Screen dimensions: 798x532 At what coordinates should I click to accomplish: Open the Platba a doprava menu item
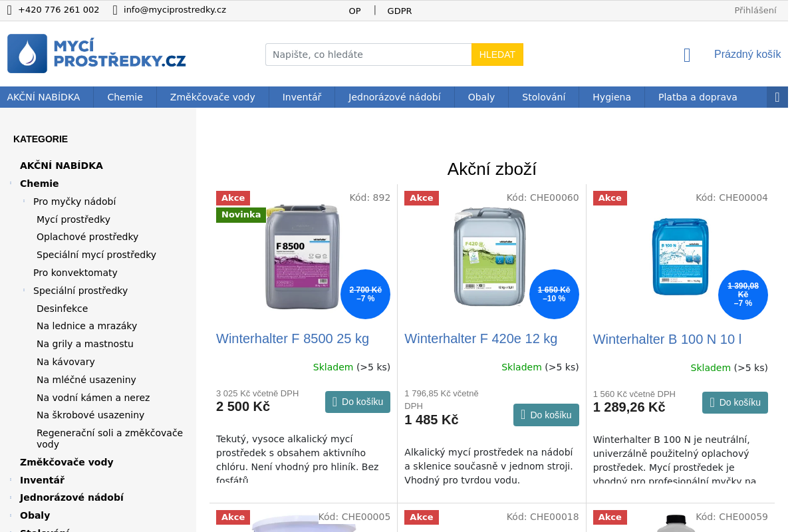pos(698,97)
